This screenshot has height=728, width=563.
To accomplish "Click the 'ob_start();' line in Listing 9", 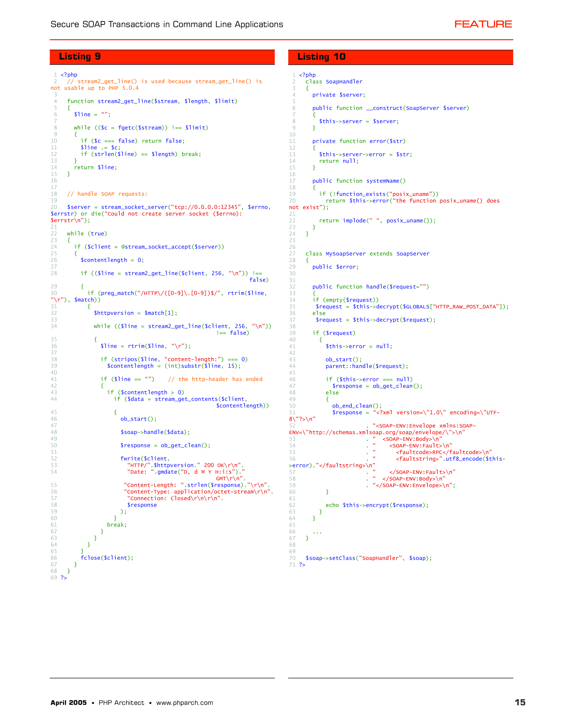I will [x=138, y=419].
